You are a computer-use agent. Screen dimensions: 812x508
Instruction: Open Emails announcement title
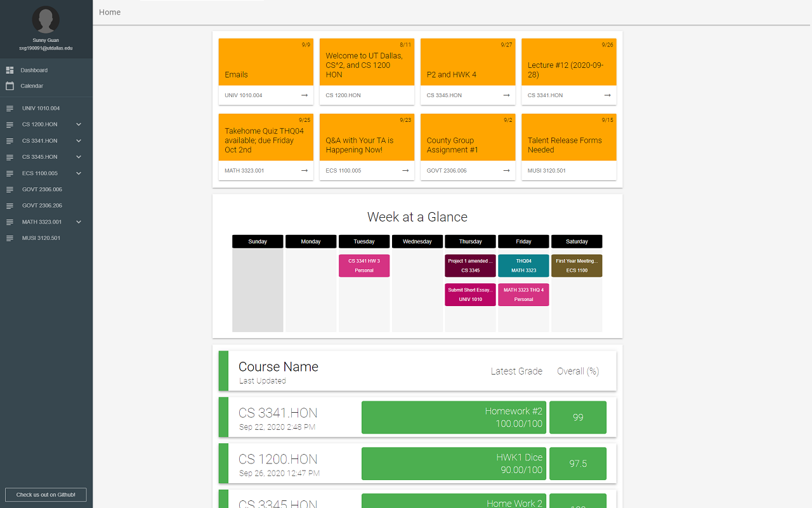click(236, 74)
